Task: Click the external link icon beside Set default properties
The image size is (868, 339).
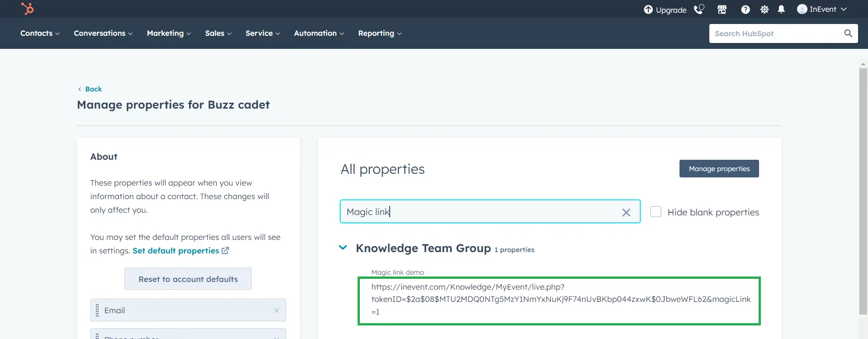Action: pos(225,250)
